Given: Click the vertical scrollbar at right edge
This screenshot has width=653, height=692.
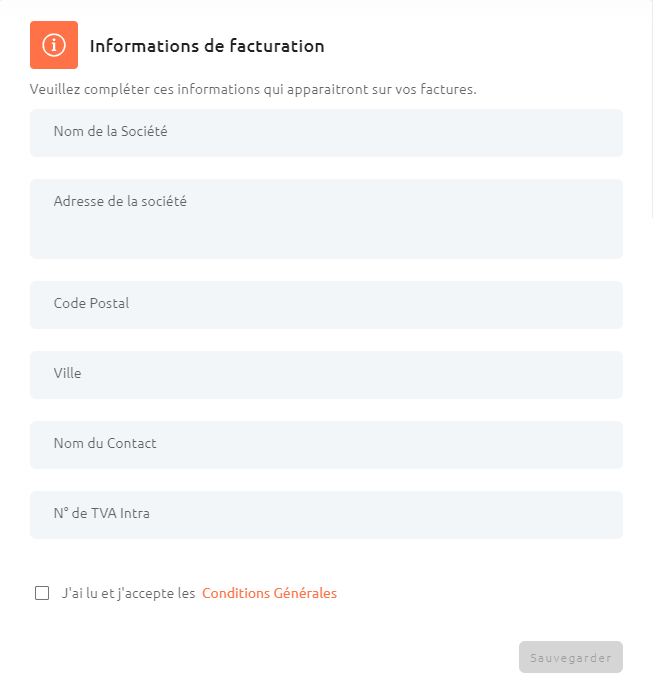Looking at the screenshot, I should click(x=651, y=110).
